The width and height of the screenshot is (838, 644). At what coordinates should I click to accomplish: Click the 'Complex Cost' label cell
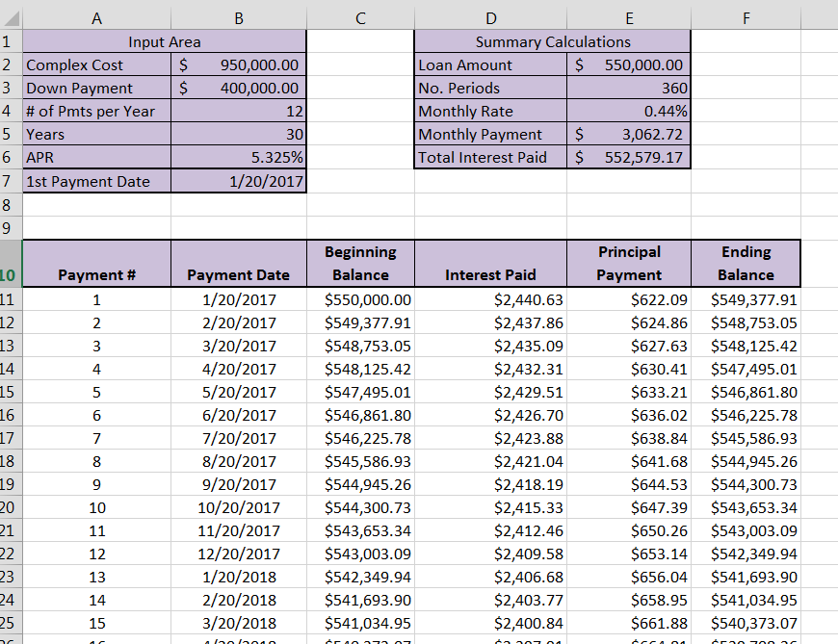96,64
